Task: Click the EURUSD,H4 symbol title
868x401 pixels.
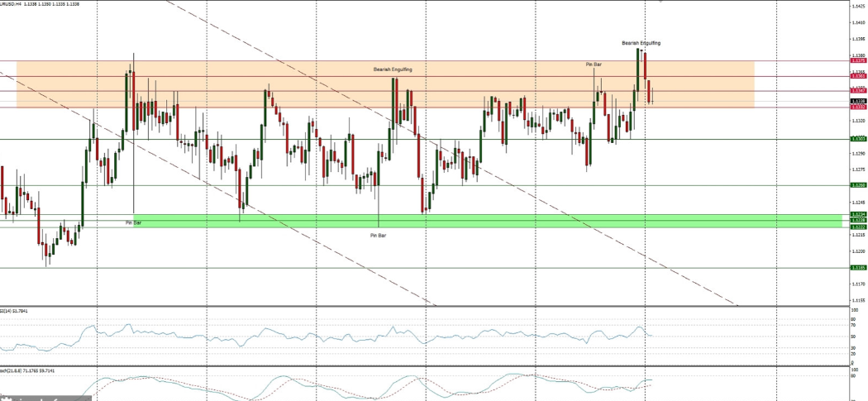Action: click(x=12, y=4)
